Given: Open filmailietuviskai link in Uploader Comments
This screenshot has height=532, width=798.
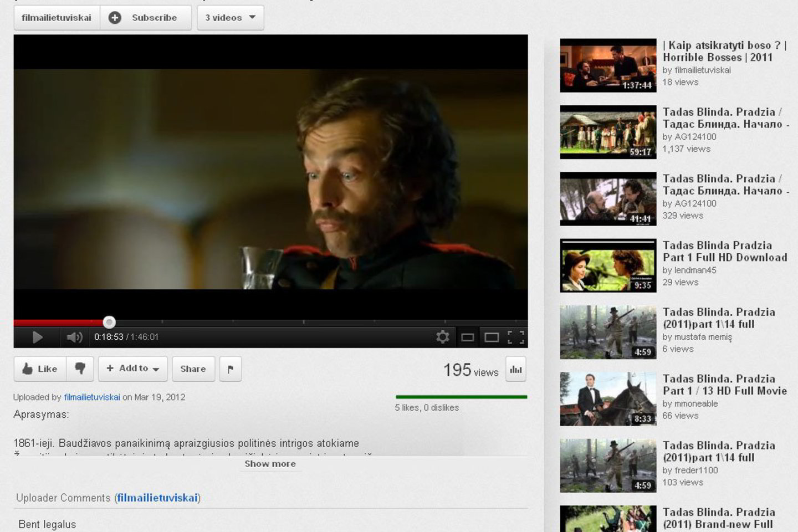Looking at the screenshot, I should pos(157,498).
